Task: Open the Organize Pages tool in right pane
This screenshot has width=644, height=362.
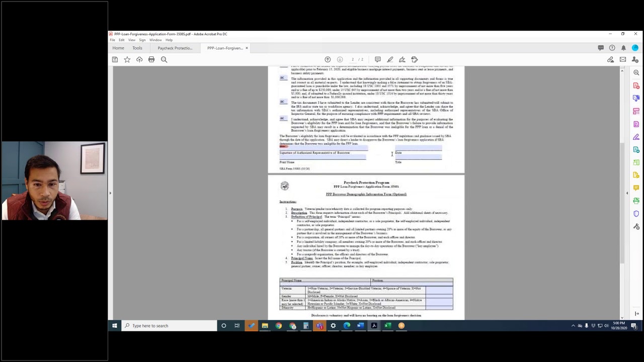Action: tap(636, 111)
